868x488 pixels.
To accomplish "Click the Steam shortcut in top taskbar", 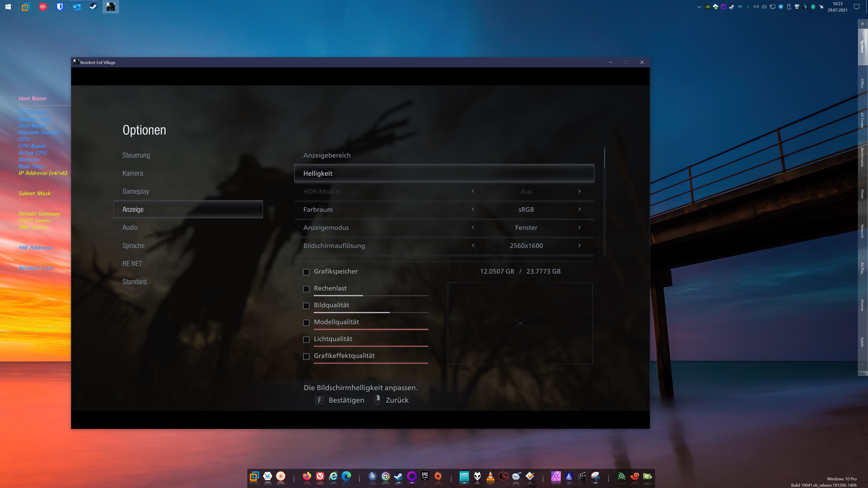I will (x=93, y=7).
